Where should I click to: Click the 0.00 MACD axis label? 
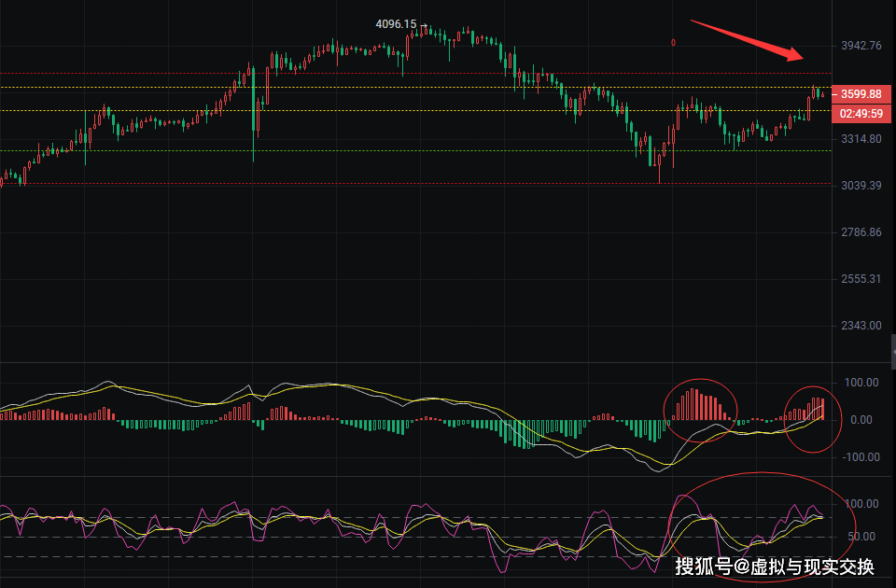pos(861,420)
